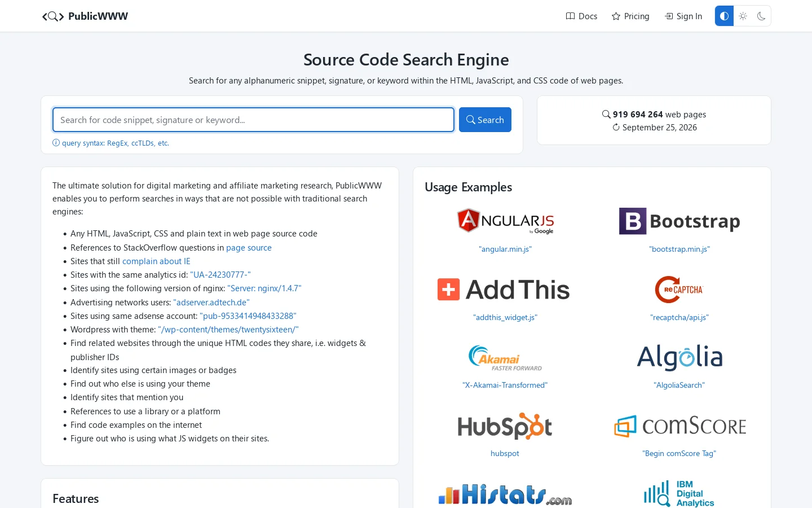Click the Bootstrap logo
Screen dimensions: 812x508
point(679,221)
